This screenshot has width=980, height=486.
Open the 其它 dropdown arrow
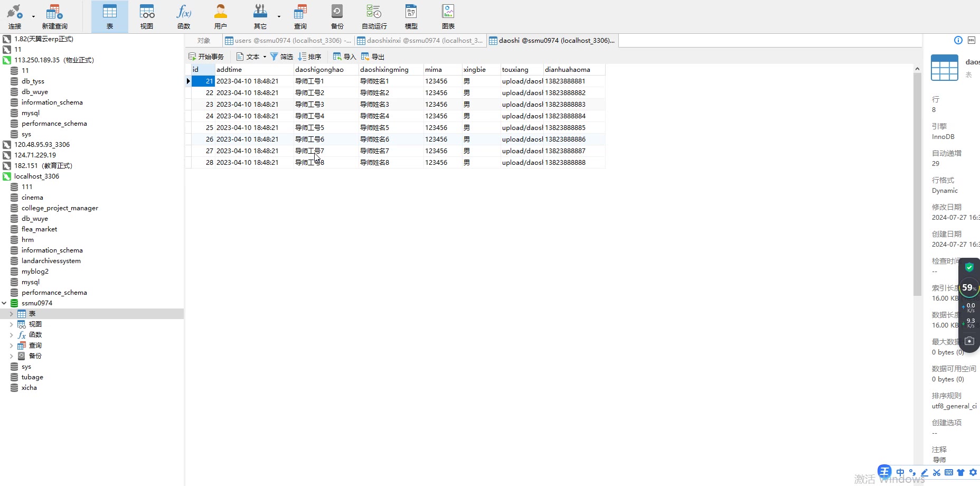coord(279,16)
